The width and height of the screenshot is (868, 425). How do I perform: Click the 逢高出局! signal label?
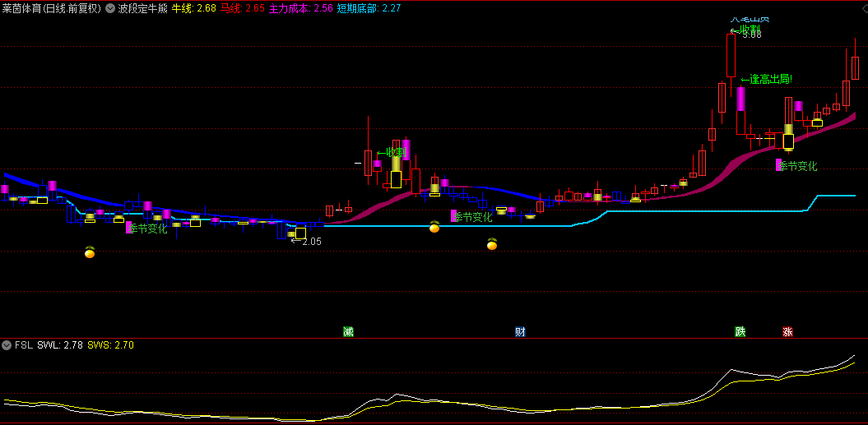pyautogui.click(x=766, y=80)
